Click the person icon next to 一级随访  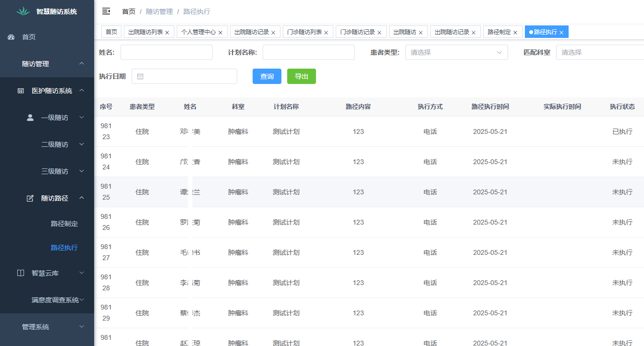pyautogui.click(x=30, y=117)
